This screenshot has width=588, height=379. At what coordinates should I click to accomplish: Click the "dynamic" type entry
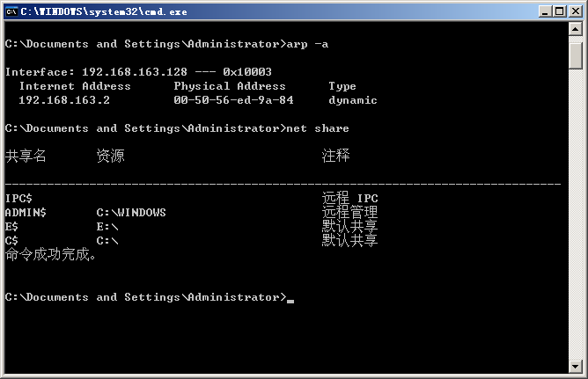(352, 100)
